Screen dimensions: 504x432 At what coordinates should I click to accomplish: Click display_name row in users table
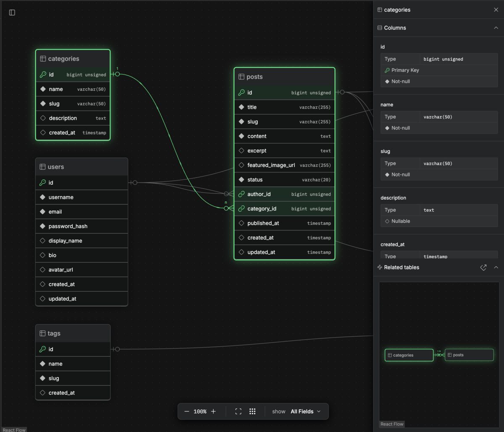coord(81,241)
